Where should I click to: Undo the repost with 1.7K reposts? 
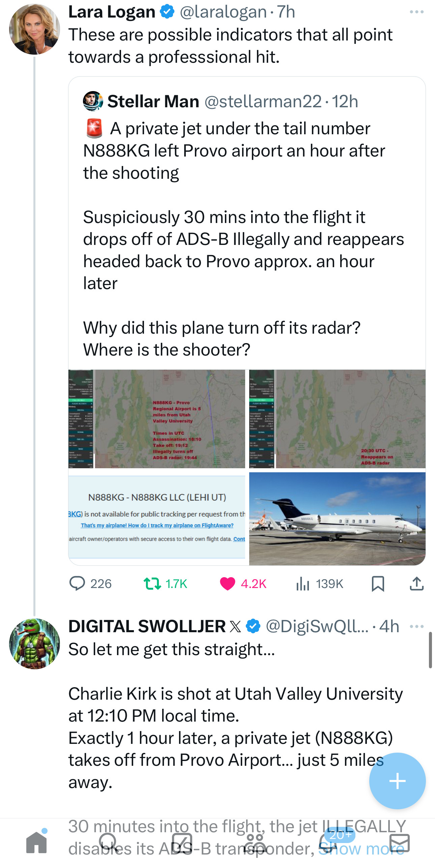point(152,584)
